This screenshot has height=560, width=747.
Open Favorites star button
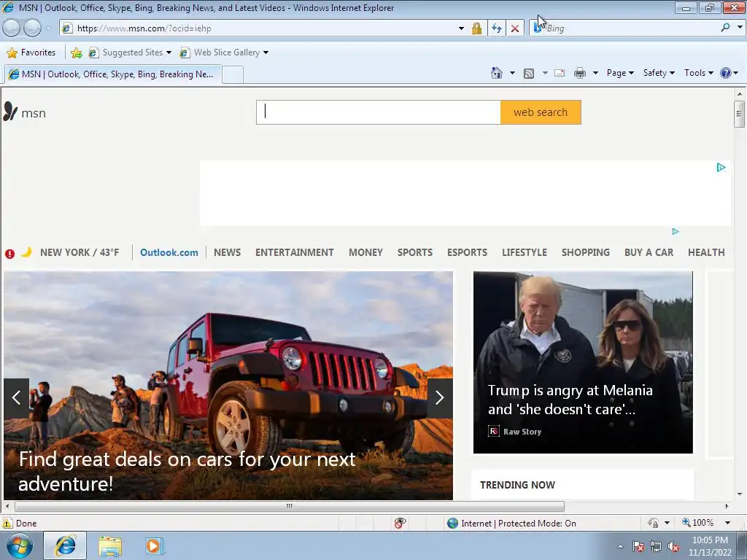coord(31,52)
